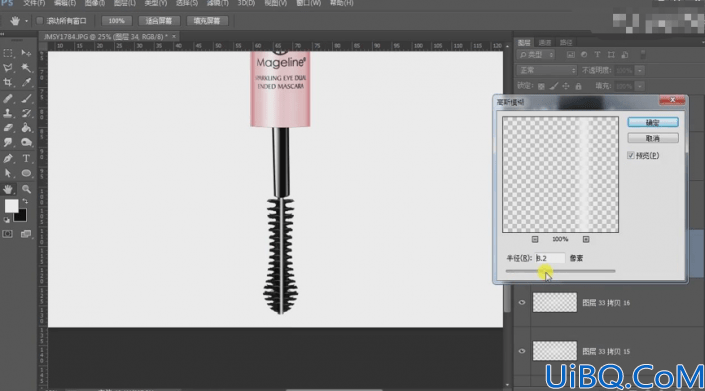This screenshot has width=705, height=391.
Task: Click the foreground color swatch
Action: click(x=11, y=206)
